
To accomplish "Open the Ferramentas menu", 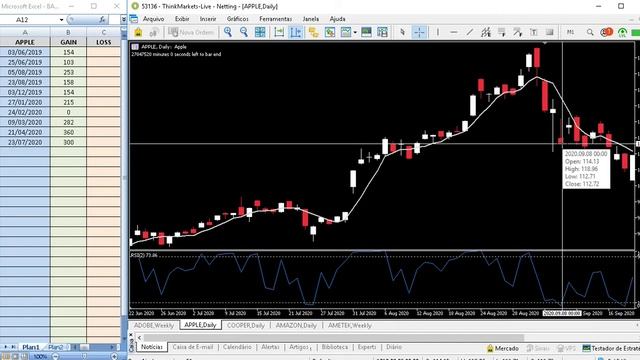I will tap(276, 19).
